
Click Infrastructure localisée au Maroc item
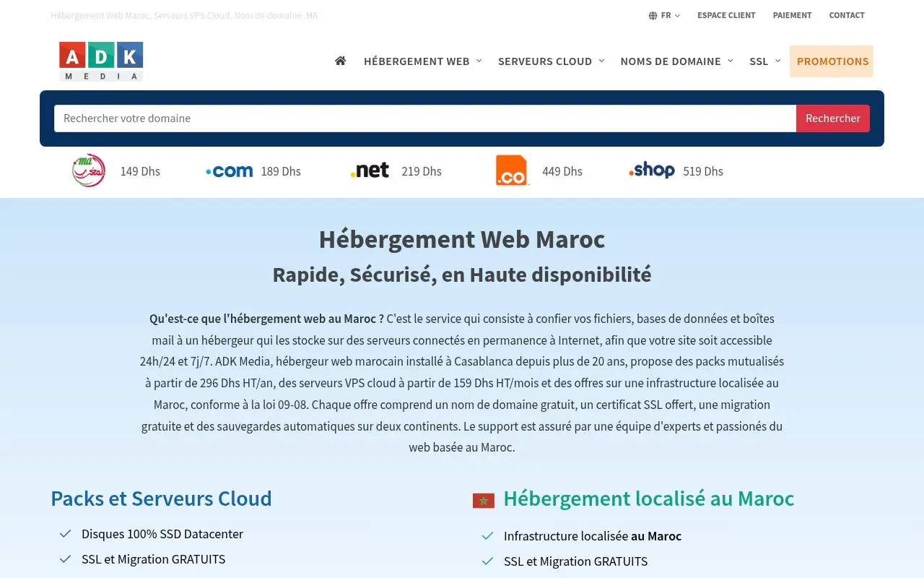pyautogui.click(x=593, y=536)
